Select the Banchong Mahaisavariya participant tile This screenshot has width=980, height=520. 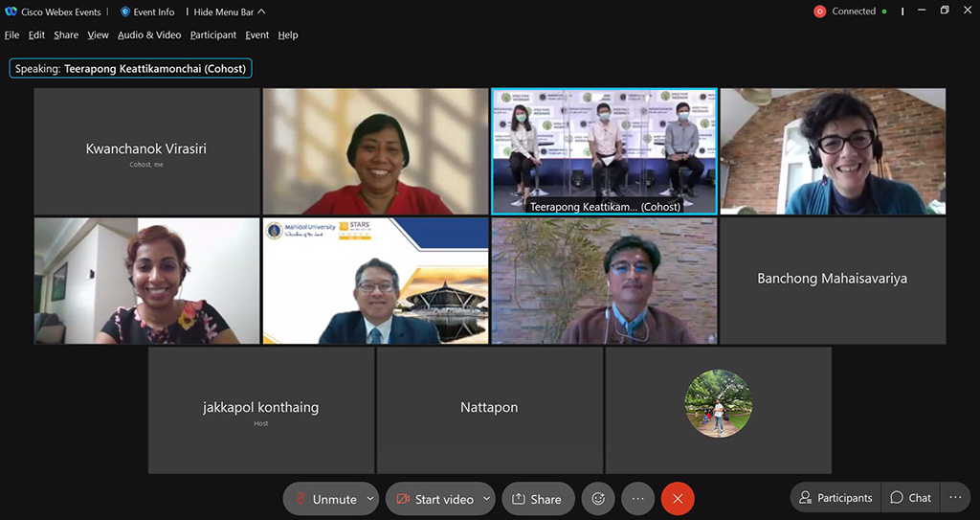pos(832,280)
